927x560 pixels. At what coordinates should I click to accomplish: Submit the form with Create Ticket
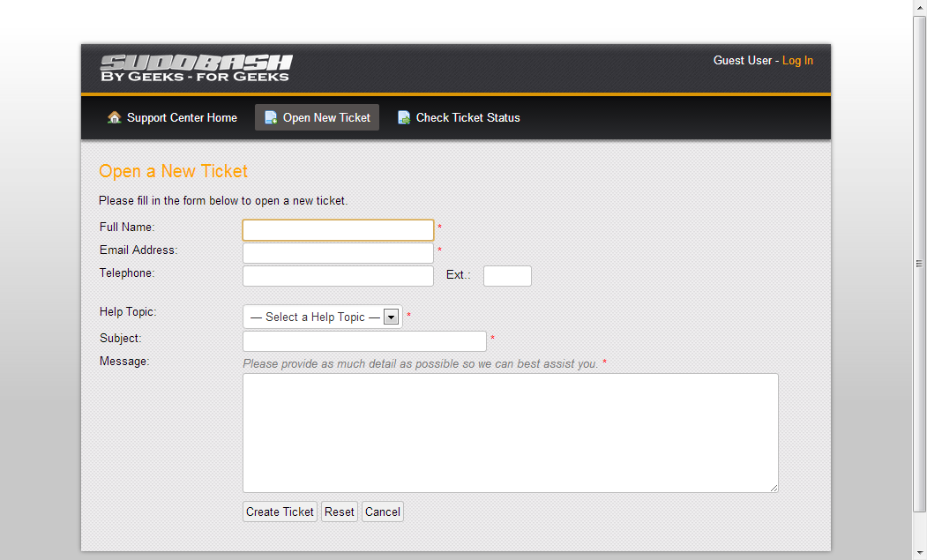point(280,511)
